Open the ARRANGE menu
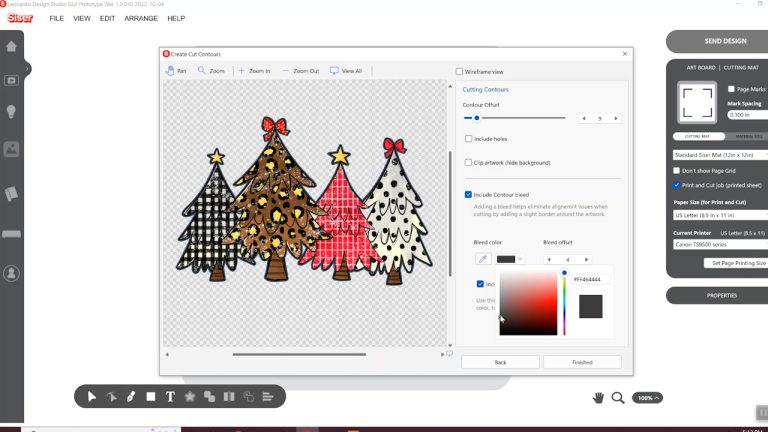 (x=141, y=18)
